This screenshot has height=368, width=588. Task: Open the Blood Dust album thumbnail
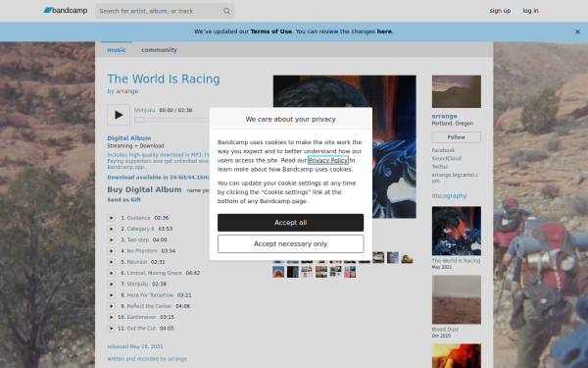click(457, 299)
